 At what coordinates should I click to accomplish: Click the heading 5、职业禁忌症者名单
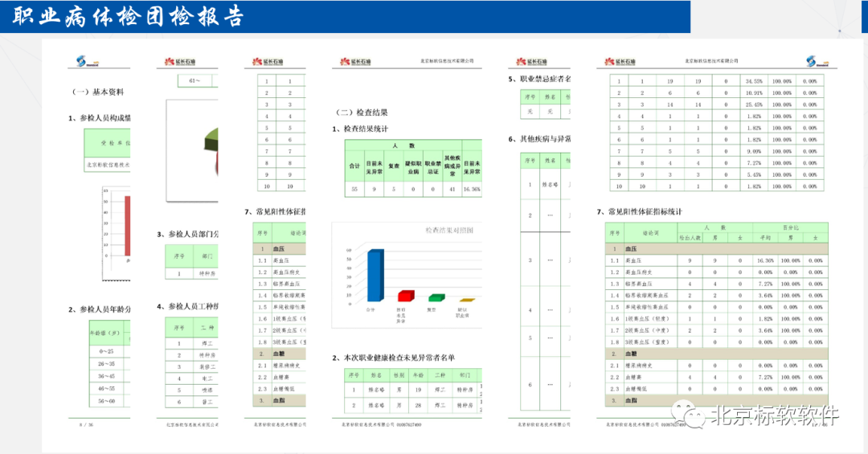pyautogui.click(x=540, y=80)
